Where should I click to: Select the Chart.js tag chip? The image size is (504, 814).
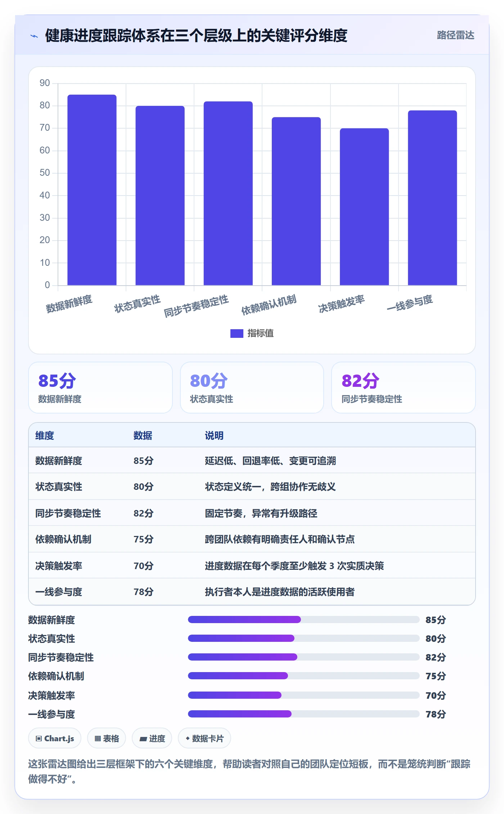pyautogui.click(x=55, y=738)
